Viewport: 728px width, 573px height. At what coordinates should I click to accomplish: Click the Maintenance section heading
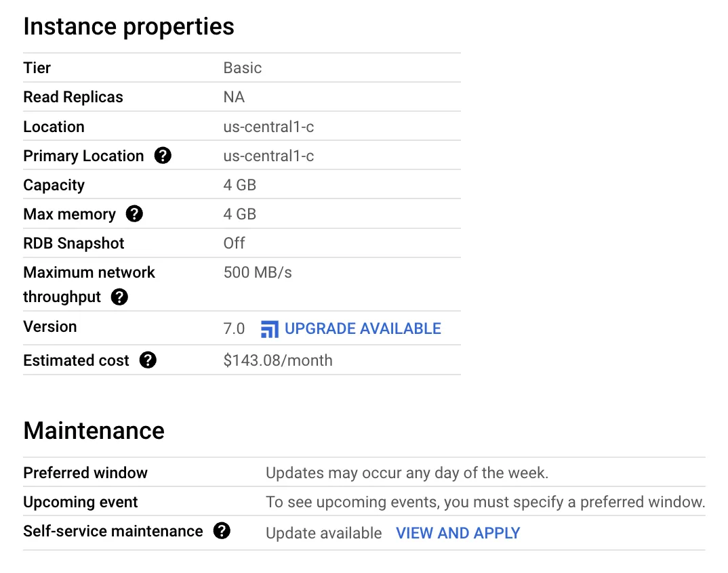(x=94, y=431)
